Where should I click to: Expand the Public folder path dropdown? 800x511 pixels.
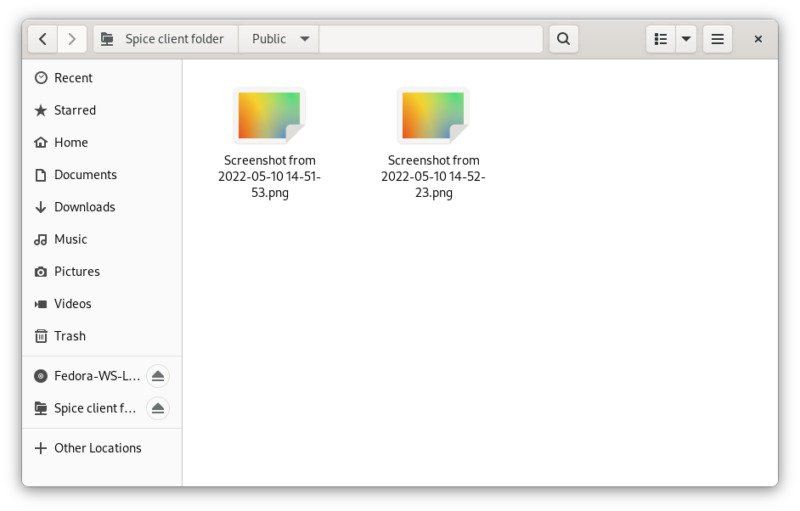[x=304, y=39]
